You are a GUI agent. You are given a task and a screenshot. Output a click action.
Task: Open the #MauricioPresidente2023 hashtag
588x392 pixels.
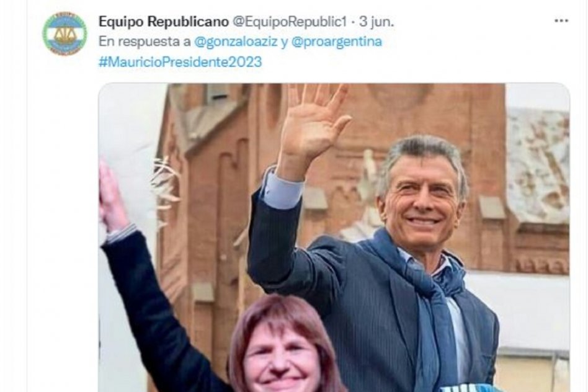coord(180,62)
